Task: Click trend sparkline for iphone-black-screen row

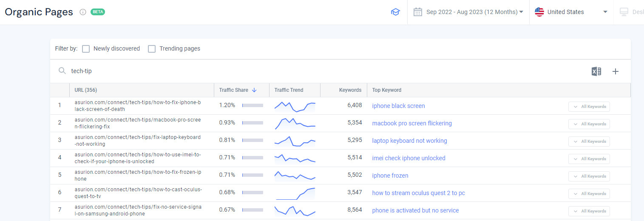Action: [295, 106]
